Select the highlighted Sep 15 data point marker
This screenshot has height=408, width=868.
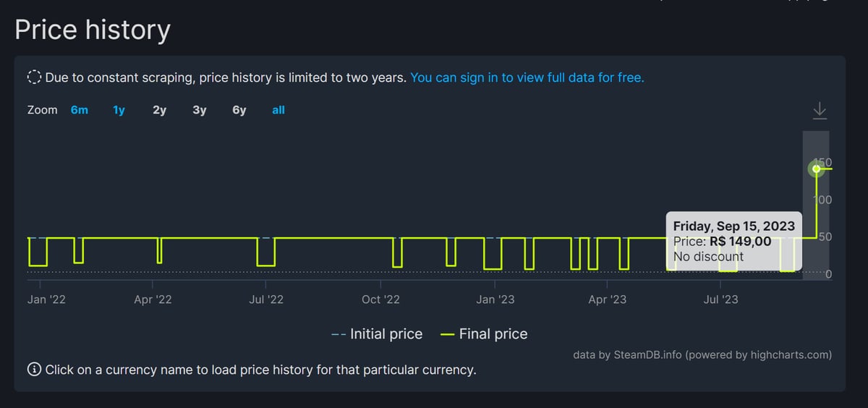click(x=816, y=169)
